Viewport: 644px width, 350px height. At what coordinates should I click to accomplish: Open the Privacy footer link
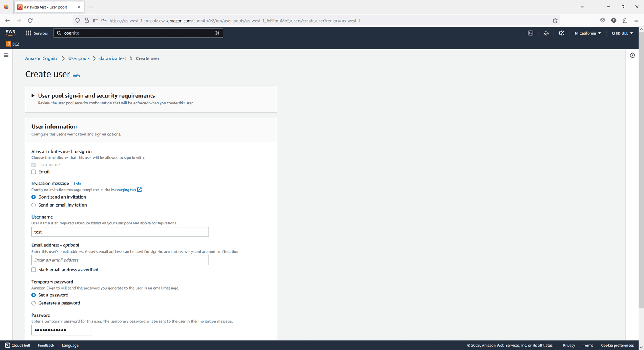pyautogui.click(x=569, y=345)
